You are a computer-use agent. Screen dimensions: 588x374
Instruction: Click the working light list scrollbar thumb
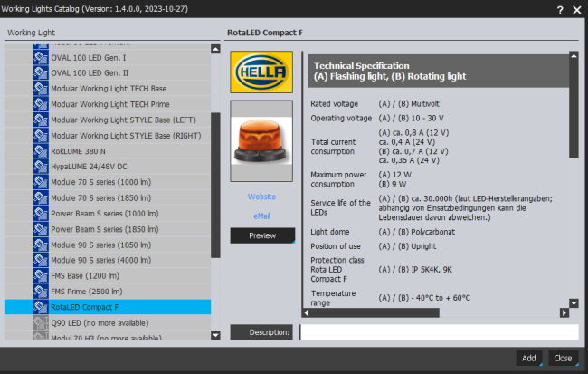(x=215, y=185)
